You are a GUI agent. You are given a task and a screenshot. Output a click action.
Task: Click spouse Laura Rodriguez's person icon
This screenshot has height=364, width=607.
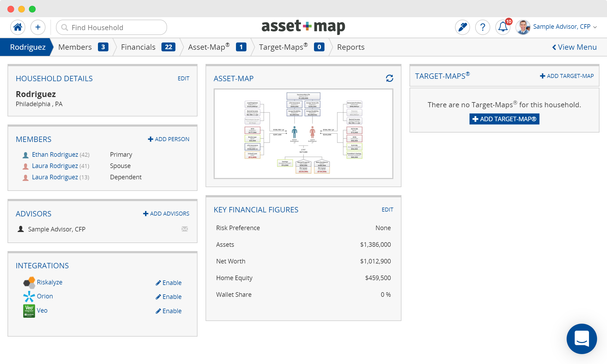26,166
